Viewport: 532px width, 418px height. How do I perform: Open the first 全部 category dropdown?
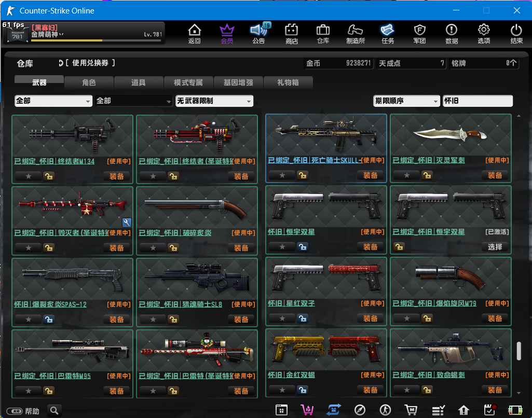tap(53, 101)
